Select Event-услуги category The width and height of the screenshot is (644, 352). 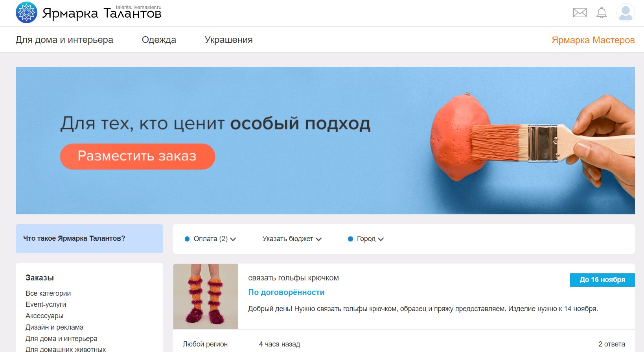[x=46, y=304]
